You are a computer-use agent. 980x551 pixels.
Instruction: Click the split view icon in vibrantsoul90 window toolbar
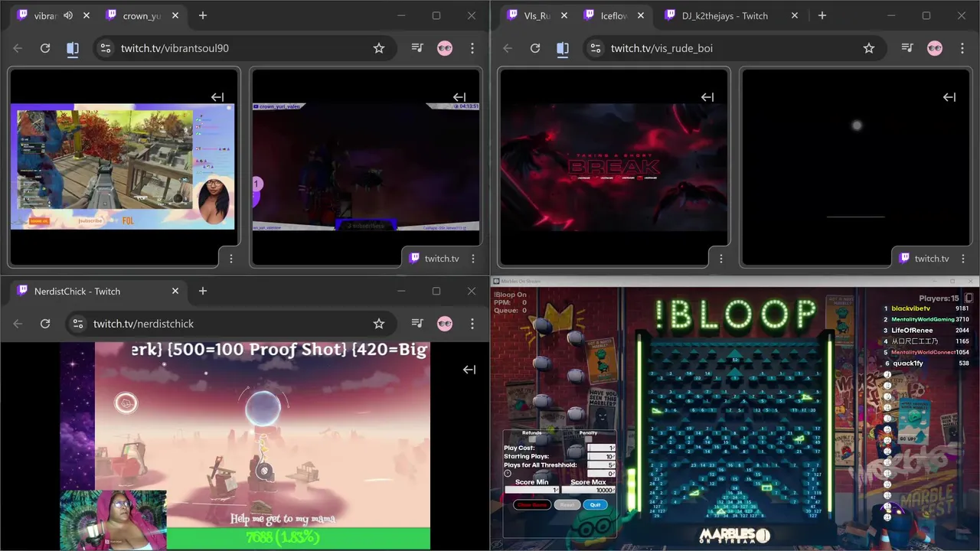pos(73,48)
